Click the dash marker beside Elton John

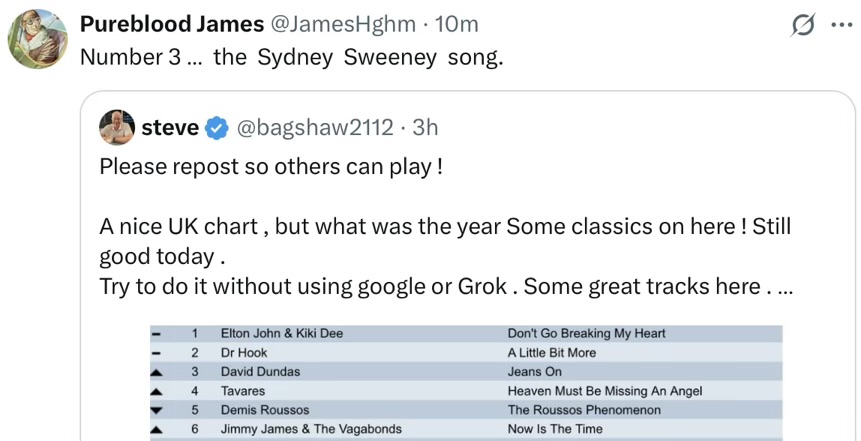pyautogui.click(x=156, y=334)
